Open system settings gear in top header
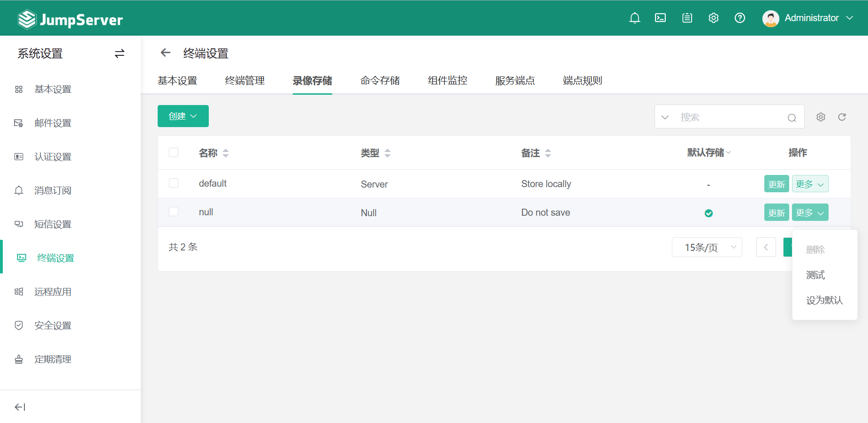This screenshot has width=868, height=423. pyautogui.click(x=713, y=18)
